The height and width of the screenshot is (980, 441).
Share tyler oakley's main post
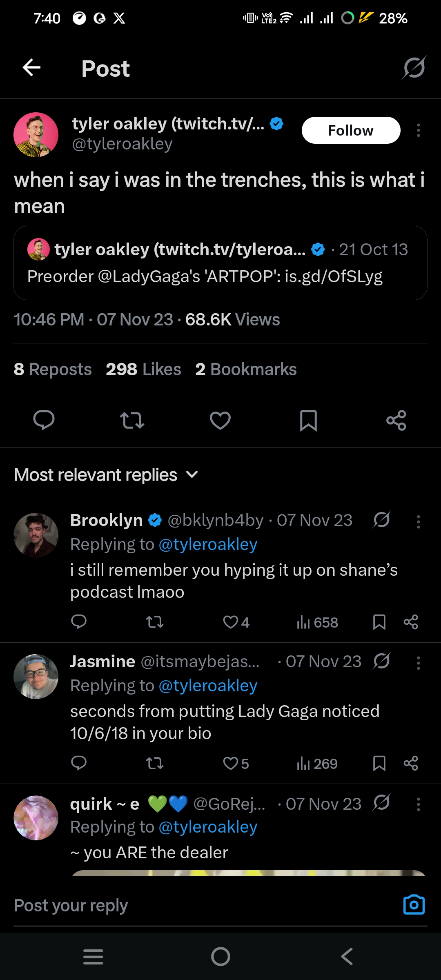396,421
